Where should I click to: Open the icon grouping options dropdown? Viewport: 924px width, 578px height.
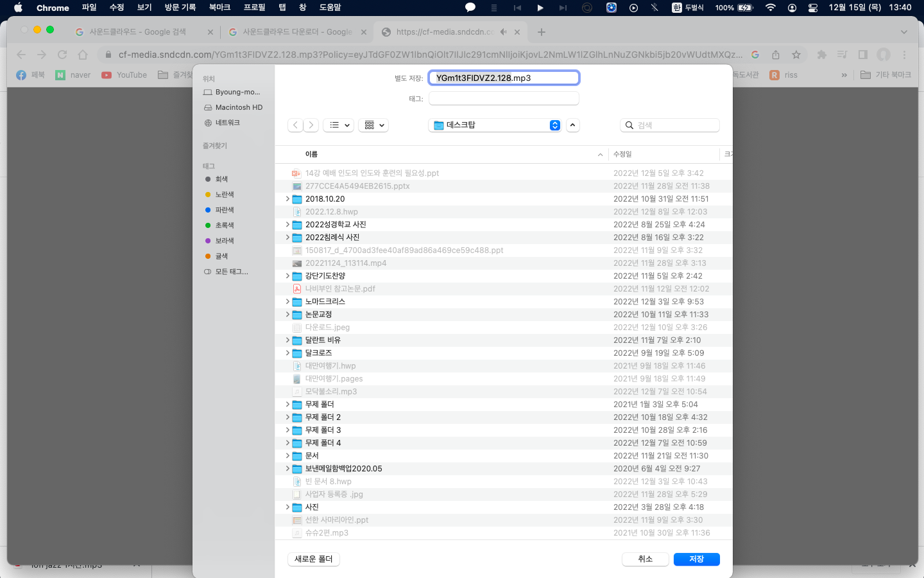(x=375, y=125)
